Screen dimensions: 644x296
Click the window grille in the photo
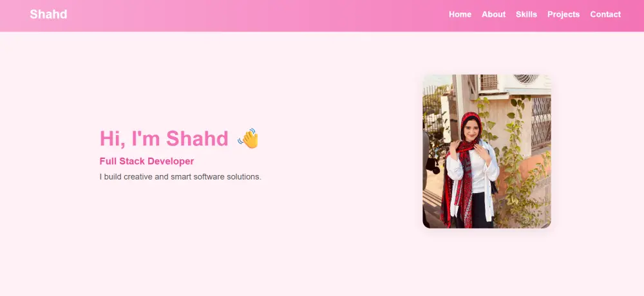click(x=541, y=122)
